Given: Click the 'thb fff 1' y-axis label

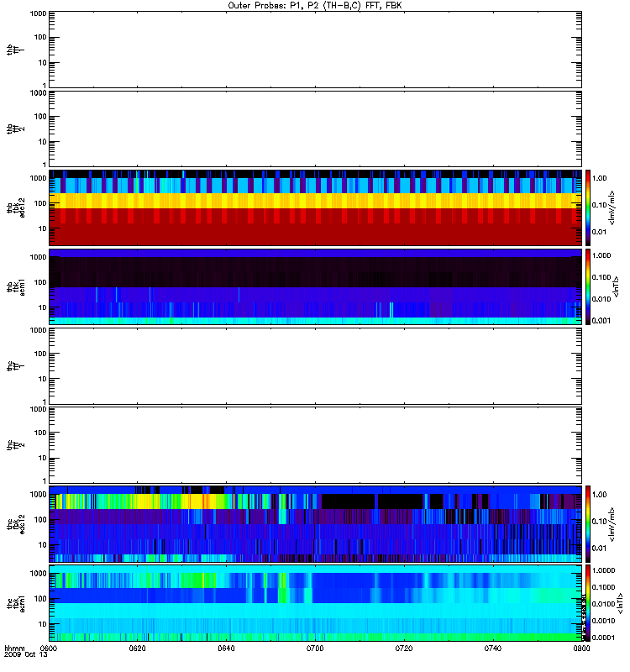Looking at the screenshot, I should [16, 50].
